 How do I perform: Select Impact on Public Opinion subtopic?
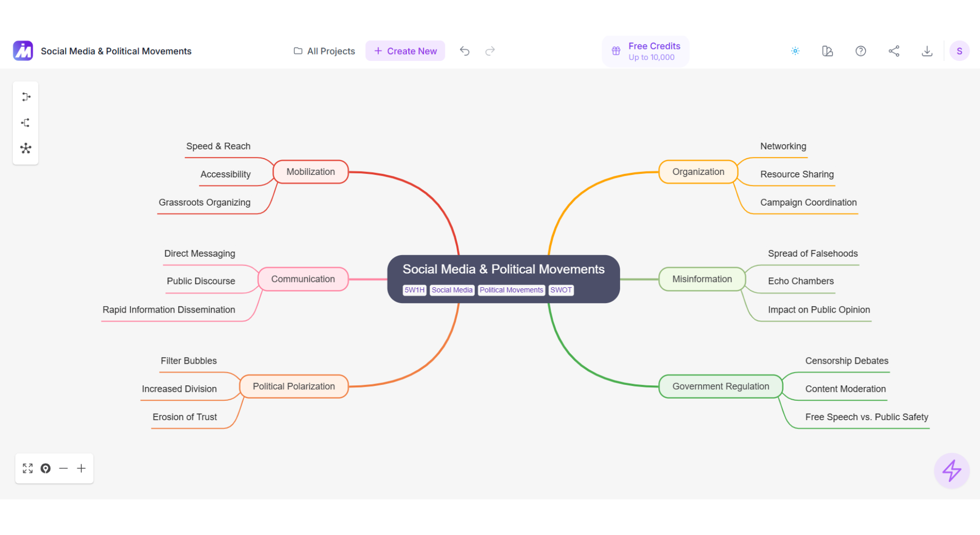click(x=819, y=310)
